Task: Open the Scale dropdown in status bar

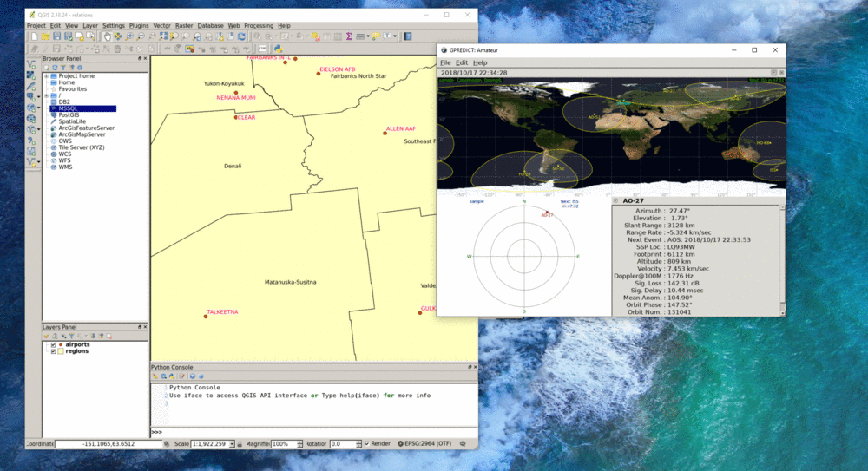Action: 232,443
